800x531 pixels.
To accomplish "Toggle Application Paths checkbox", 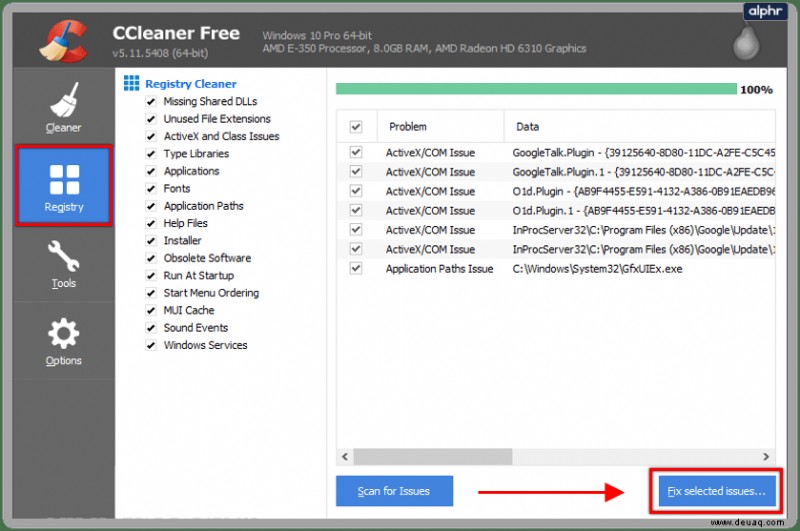I will [x=151, y=206].
